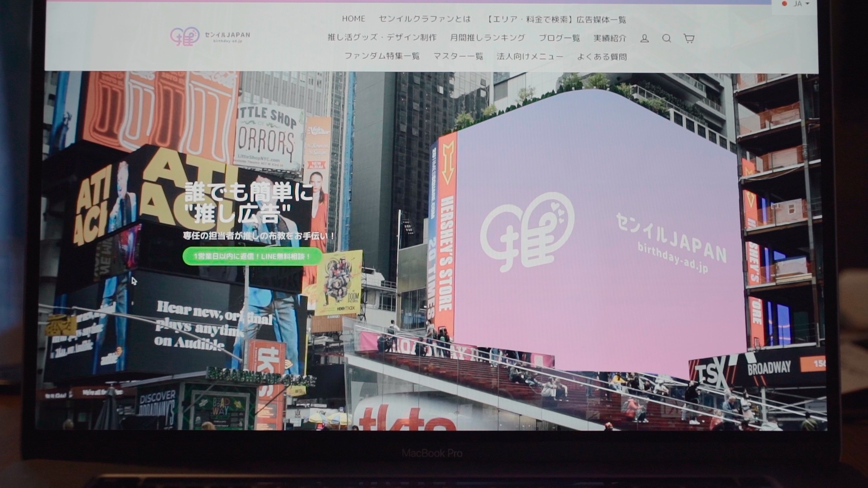The width and height of the screenshot is (868, 488).
Task: Expand the JA language dropdown
Action: tap(801, 4)
